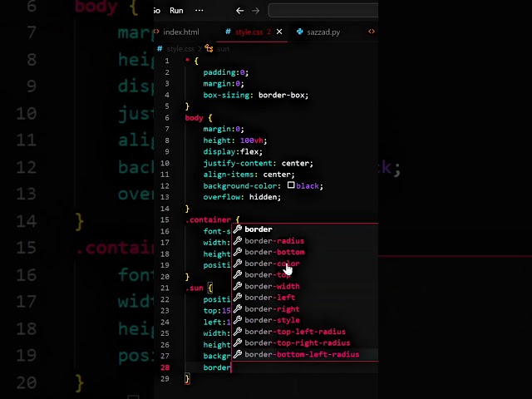The height and width of the screenshot is (399, 532).
Task: Click the .sun selector on line 21
Action: click(x=195, y=288)
